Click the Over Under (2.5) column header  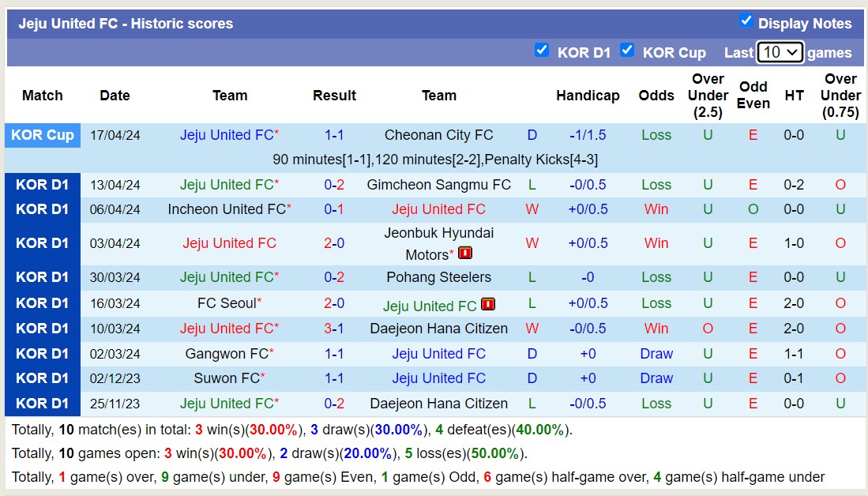coord(708,96)
